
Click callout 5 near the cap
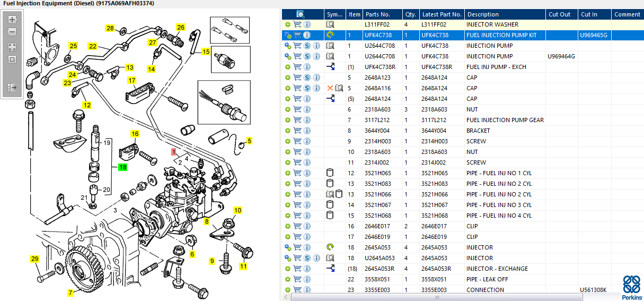(250, 141)
